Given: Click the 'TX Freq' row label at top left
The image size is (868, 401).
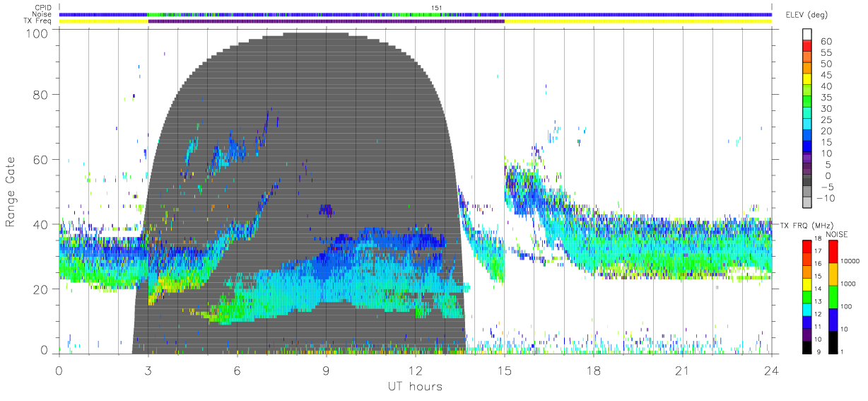Looking at the screenshot, I should tap(37, 21).
